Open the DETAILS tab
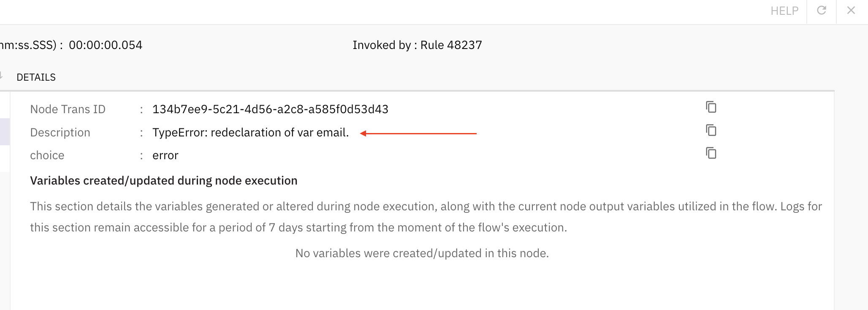868x310 pixels. [x=36, y=77]
